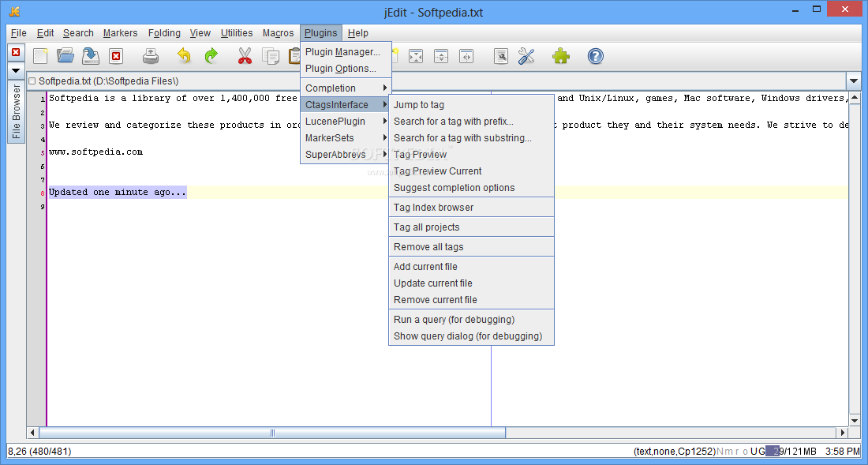This screenshot has width=868, height=465.
Task: Click the Split Vertically toolbar icon
Action: (x=466, y=56)
